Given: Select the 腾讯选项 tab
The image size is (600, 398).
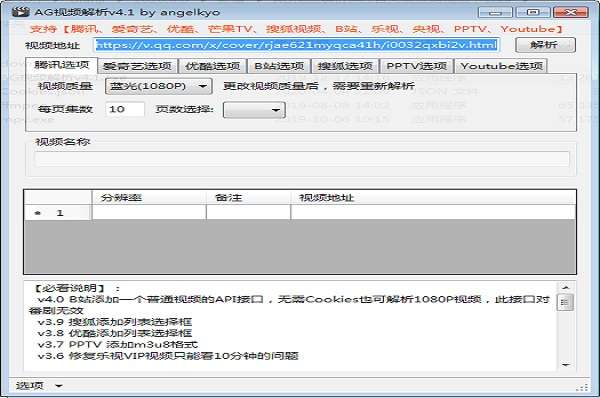Looking at the screenshot, I should [x=62, y=65].
